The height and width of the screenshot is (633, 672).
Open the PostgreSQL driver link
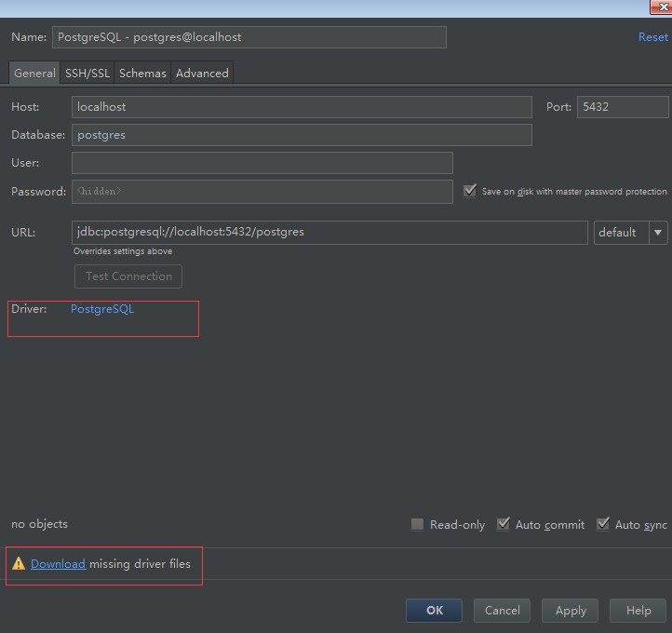click(x=102, y=308)
